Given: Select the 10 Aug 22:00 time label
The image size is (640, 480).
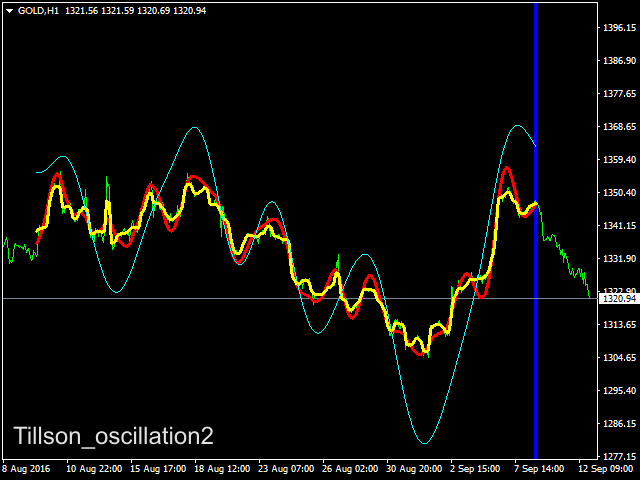Looking at the screenshot, I should click(x=94, y=469).
